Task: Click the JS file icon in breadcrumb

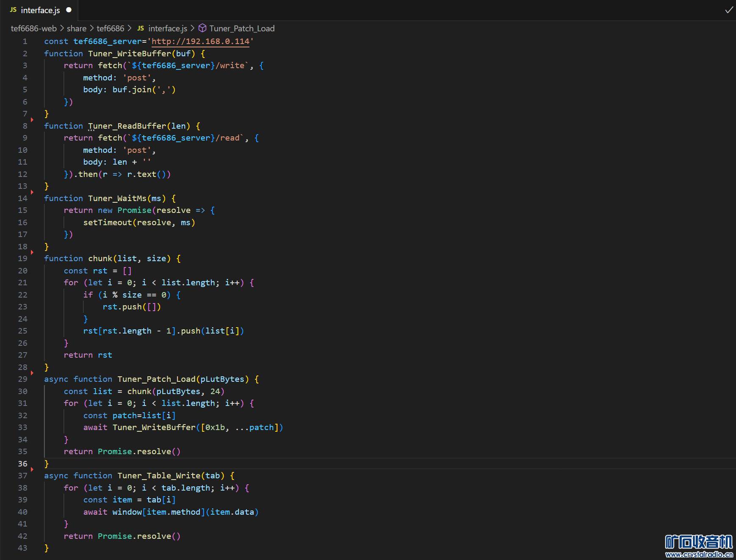Action: point(141,28)
